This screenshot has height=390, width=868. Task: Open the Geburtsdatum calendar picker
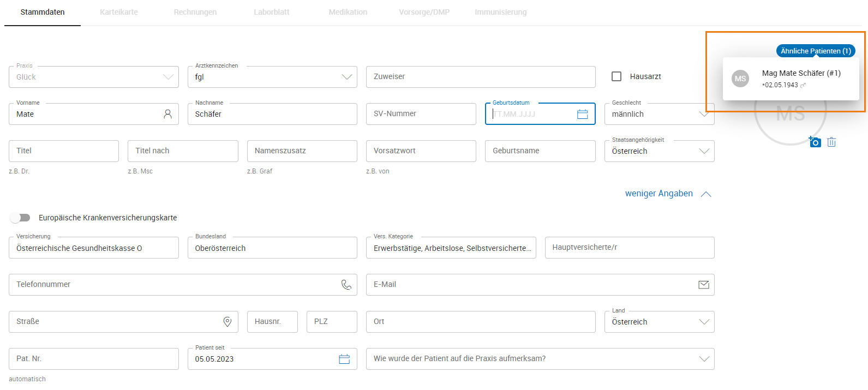(582, 114)
